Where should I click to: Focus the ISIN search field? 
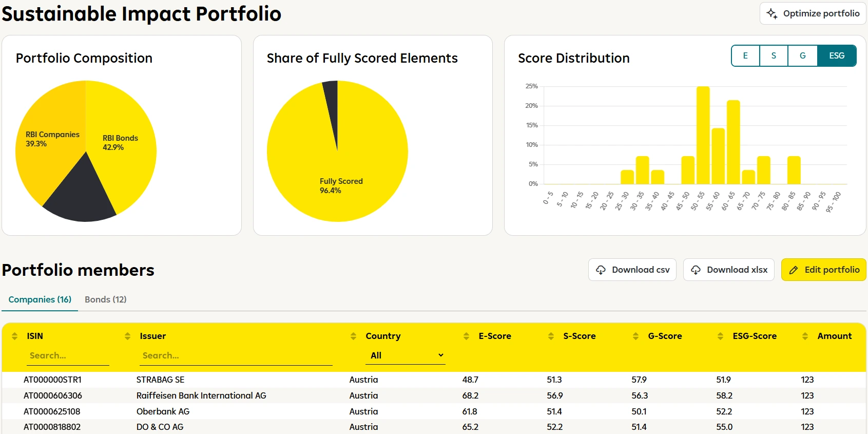(67, 355)
